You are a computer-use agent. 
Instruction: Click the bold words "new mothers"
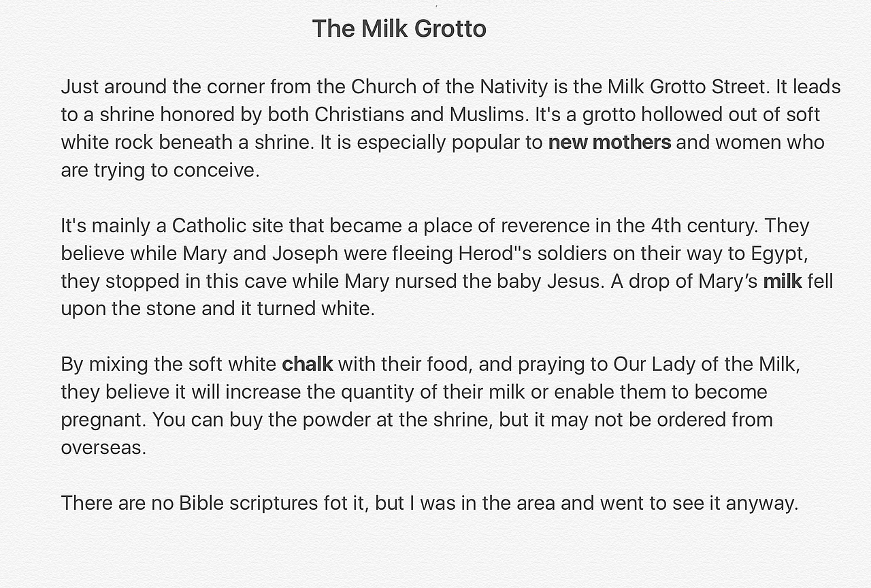pyautogui.click(x=610, y=142)
